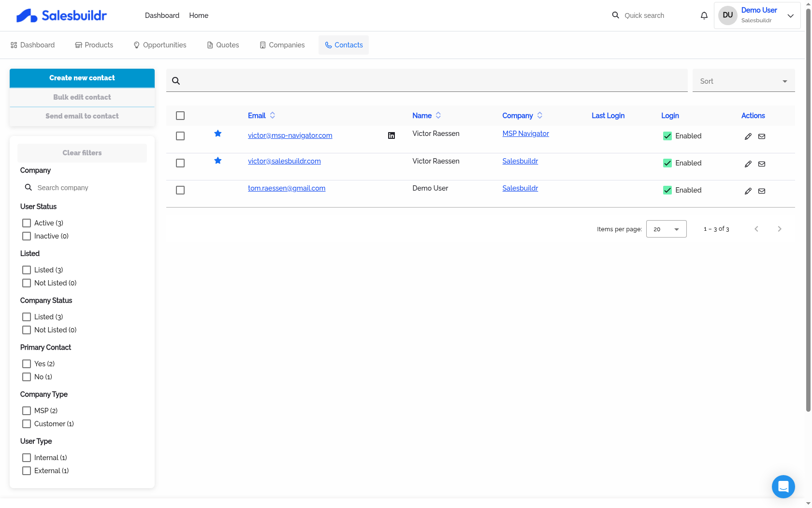
Task: Open items per page dropdown
Action: (667, 229)
